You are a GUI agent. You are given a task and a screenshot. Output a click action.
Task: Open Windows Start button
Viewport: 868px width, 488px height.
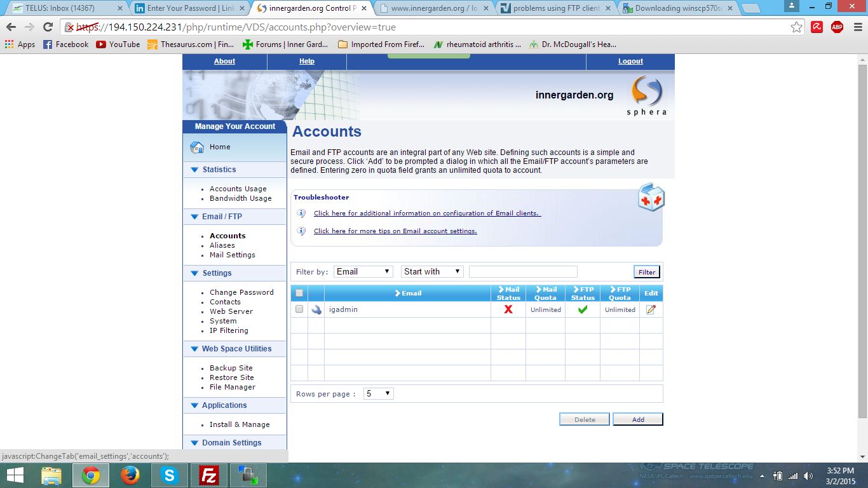15,475
